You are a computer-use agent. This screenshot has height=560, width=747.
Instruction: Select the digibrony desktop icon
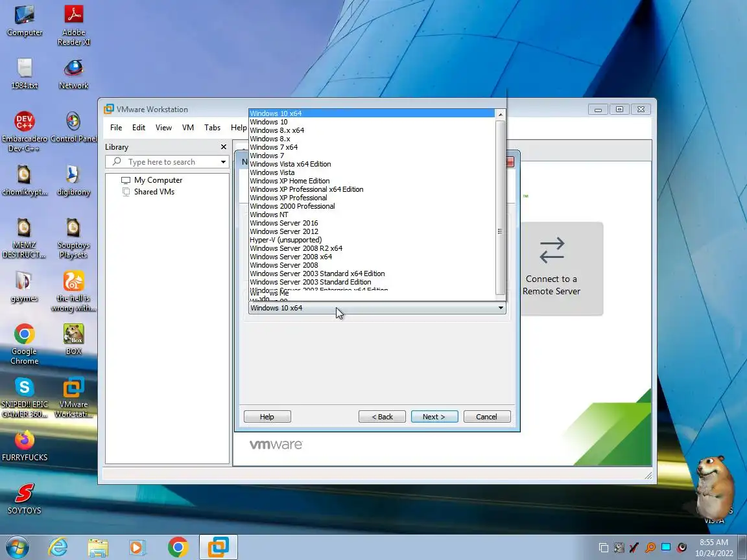[x=74, y=180]
